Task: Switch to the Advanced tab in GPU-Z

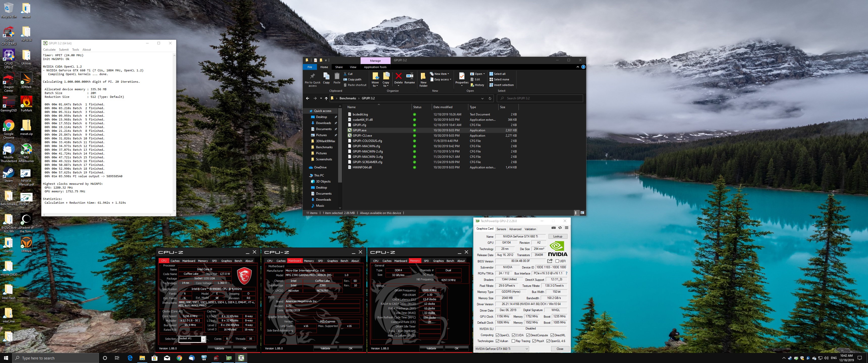Action: 515,229
